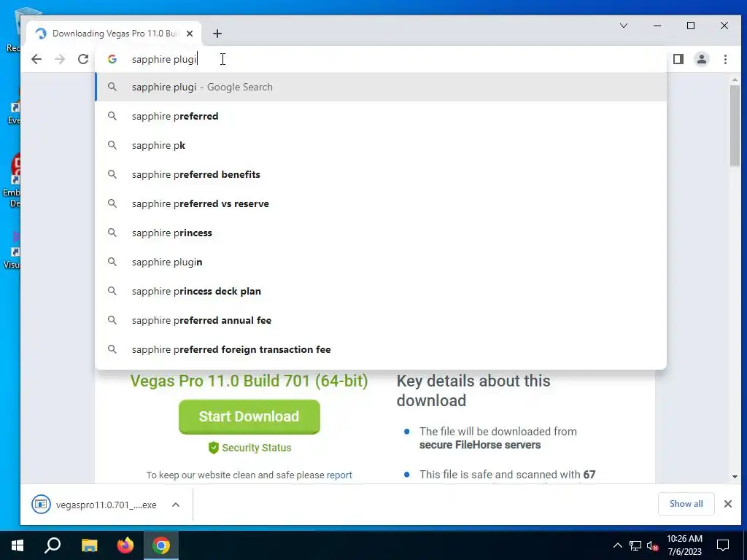The height and width of the screenshot is (560, 747).
Task: Click the muted volume tray icon
Action: (653, 545)
